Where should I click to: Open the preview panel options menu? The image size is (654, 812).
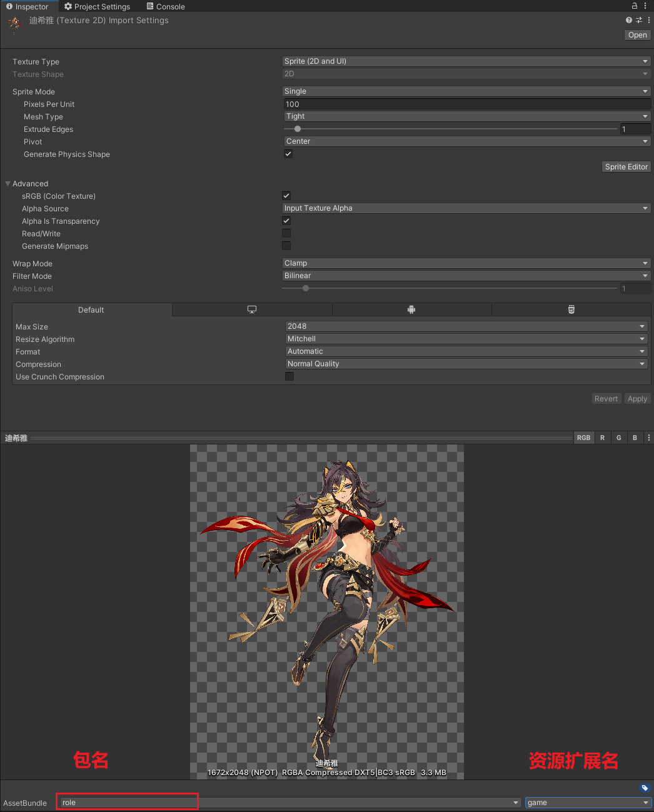[x=648, y=438]
